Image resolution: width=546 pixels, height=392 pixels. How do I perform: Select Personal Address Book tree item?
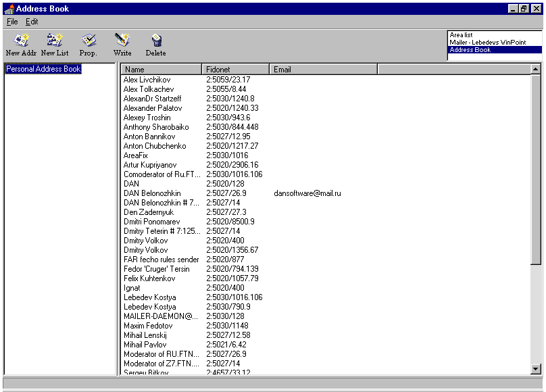(x=43, y=69)
